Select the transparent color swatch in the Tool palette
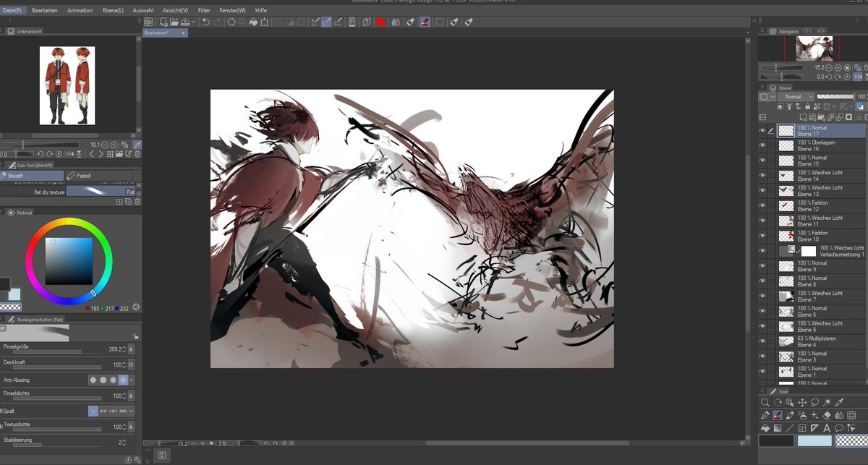The image size is (868, 465). tap(851, 440)
